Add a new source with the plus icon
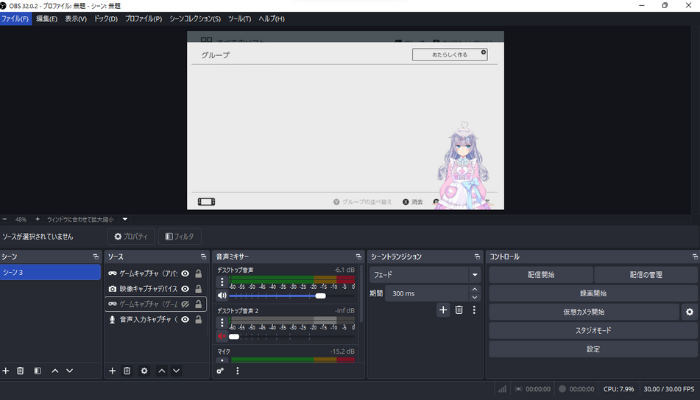The height and width of the screenshot is (400, 700). [112, 371]
